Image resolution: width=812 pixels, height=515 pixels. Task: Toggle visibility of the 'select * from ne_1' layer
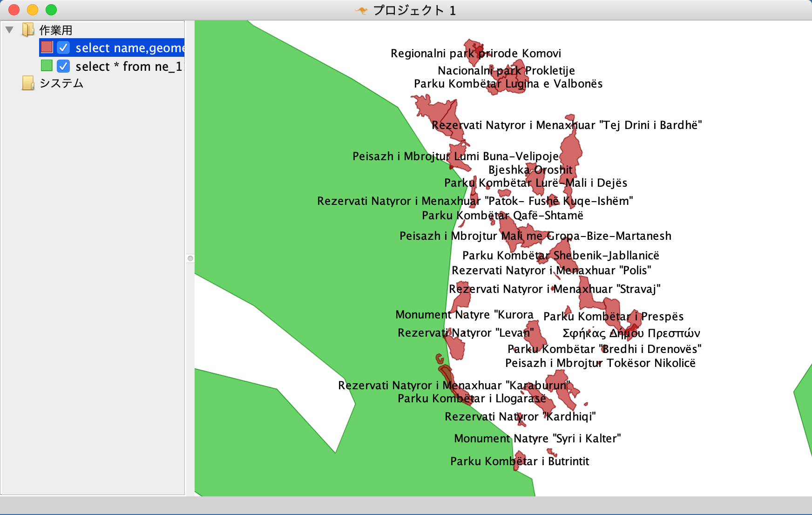63,66
